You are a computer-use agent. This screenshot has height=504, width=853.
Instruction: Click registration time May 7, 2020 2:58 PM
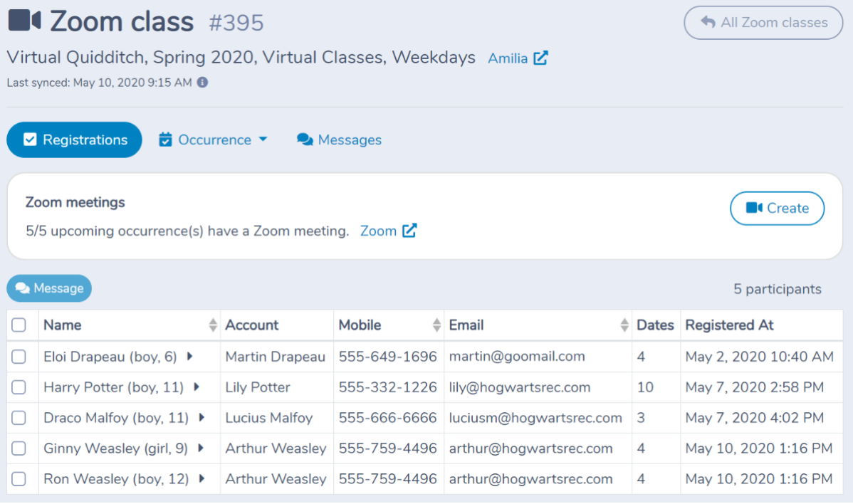tap(755, 387)
